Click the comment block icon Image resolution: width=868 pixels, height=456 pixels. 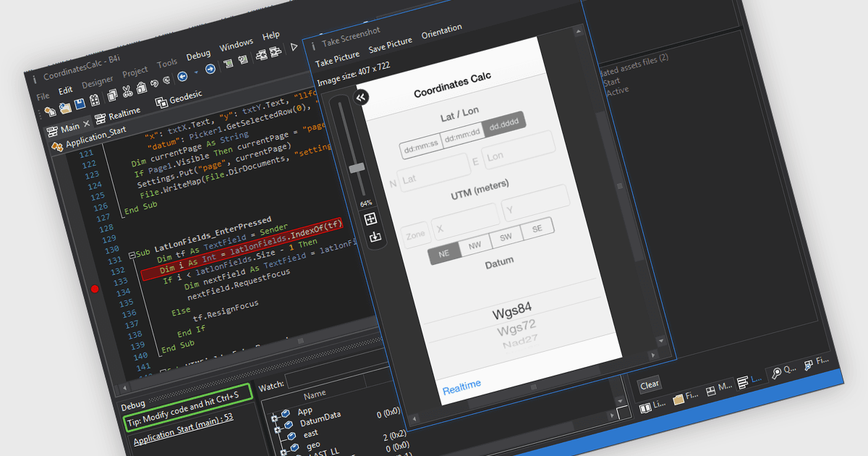(x=229, y=64)
